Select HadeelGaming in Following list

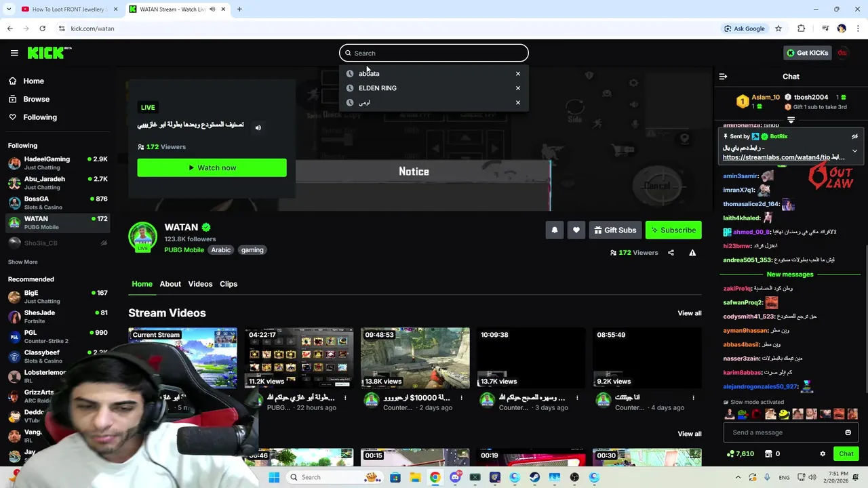tap(58, 163)
